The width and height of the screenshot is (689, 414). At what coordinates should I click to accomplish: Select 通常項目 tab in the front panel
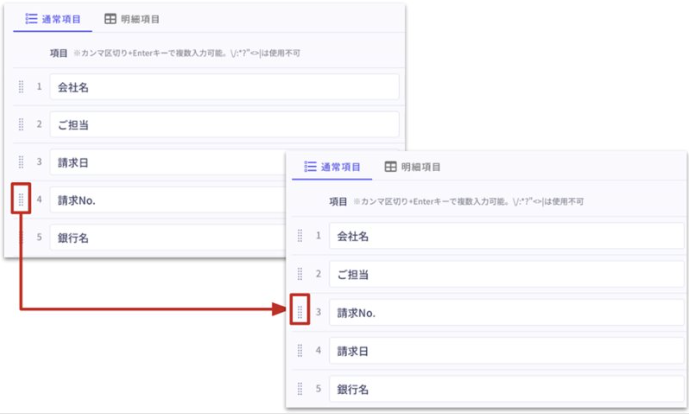click(x=331, y=167)
